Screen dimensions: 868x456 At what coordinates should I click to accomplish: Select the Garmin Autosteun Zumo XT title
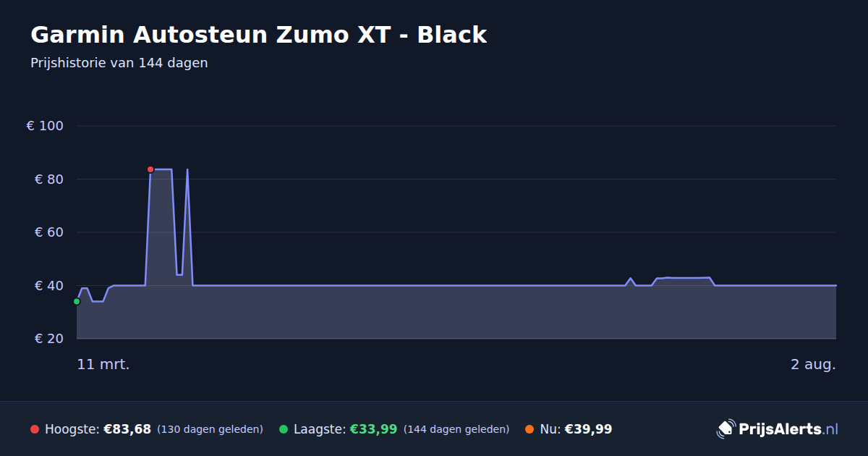pos(258,35)
